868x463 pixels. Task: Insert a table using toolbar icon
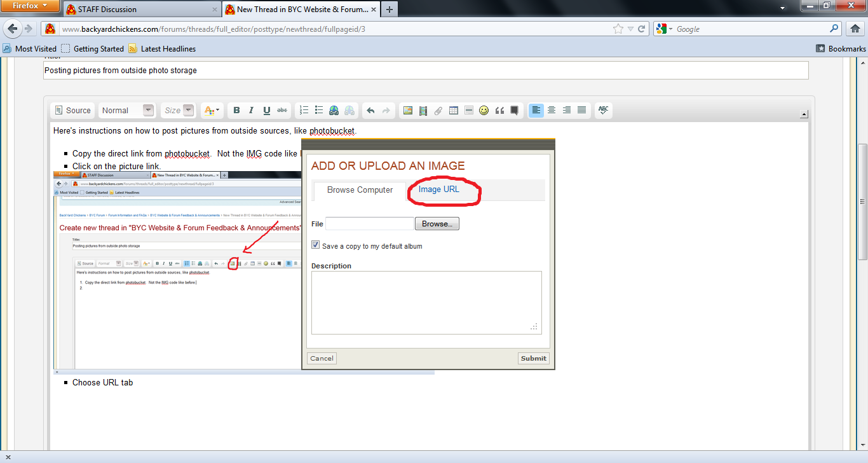point(454,110)
